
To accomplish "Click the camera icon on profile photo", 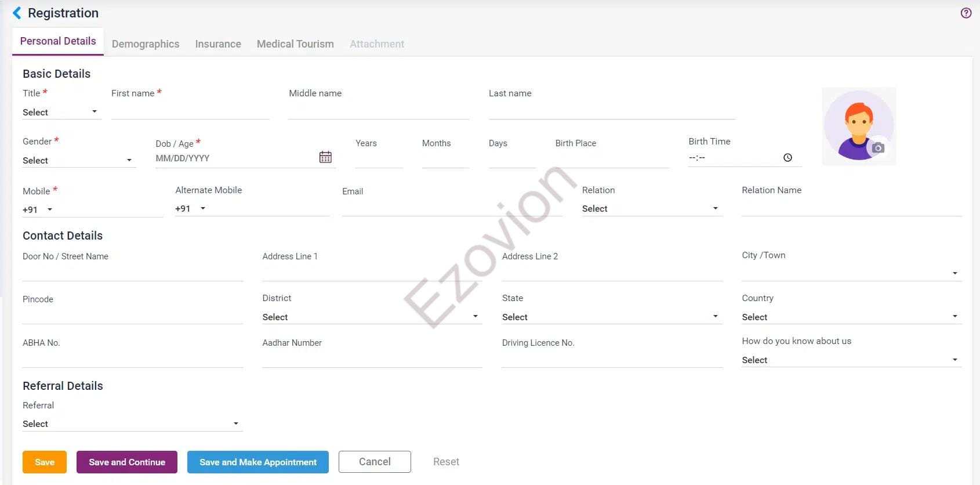I will click(878, 148).
